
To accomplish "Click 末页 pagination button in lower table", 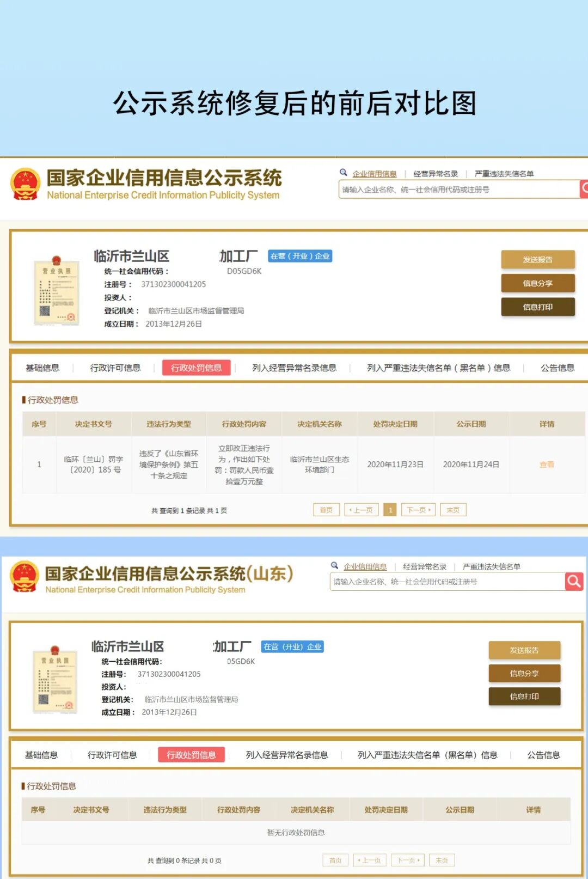I will (442, 860).
